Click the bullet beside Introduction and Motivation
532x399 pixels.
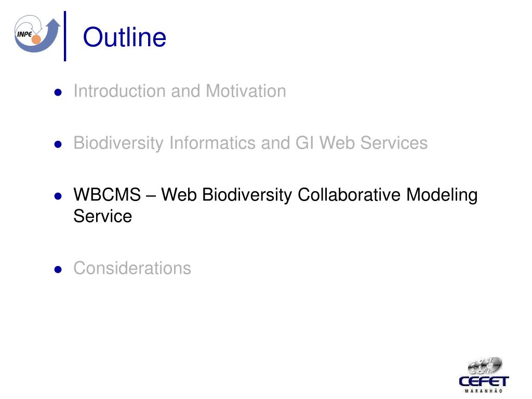click(58, 92)
